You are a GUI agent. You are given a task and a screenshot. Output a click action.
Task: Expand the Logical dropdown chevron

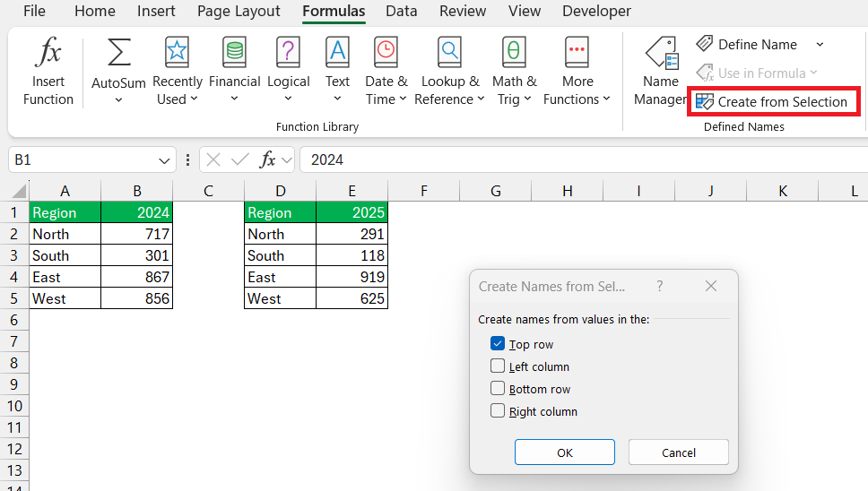coord(288,99)
